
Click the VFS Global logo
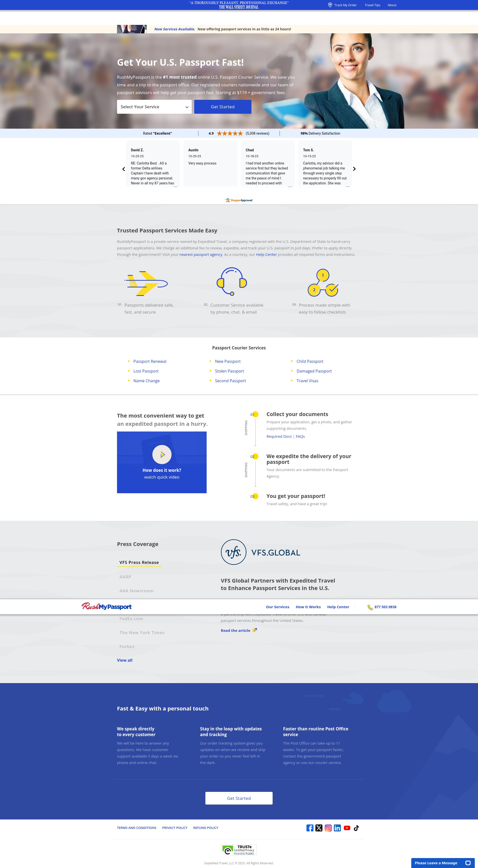pos(261,552)
